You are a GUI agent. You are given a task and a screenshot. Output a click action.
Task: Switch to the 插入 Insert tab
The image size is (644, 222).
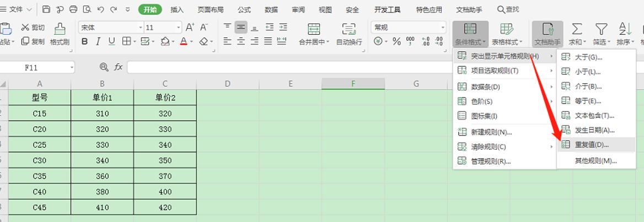coord(177,9)
